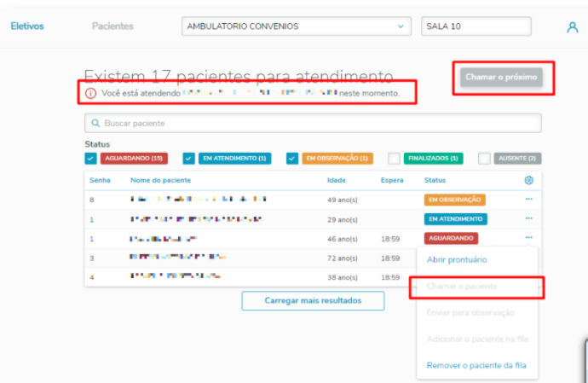588x383 pixels.
Task: Click the info alert icon
Action: (90, 93)
